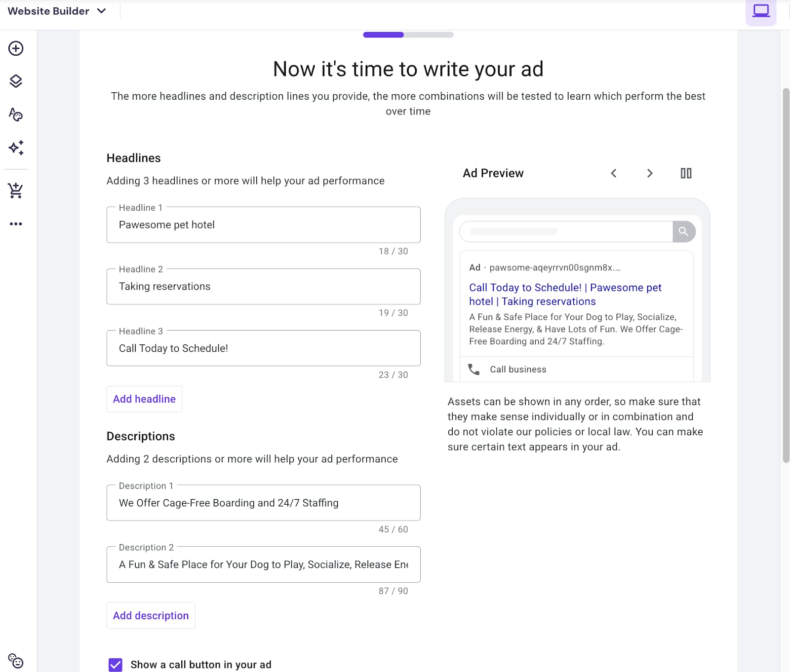Open the add to cart store icon
The width and height of the screenshot is (790, 672).
point(16,190)
